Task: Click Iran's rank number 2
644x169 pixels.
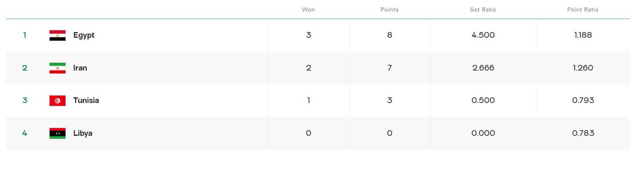Action: [x=25, y=68]
